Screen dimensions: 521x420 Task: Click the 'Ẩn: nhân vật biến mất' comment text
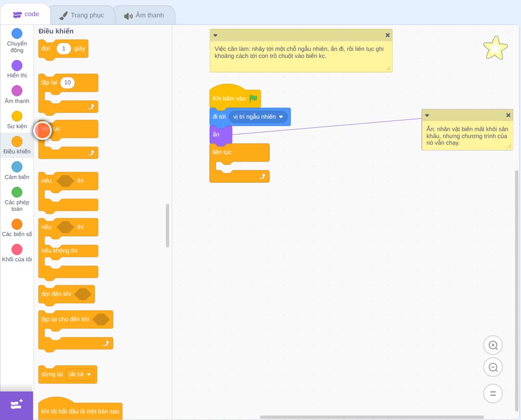click(x=467, y=136)
